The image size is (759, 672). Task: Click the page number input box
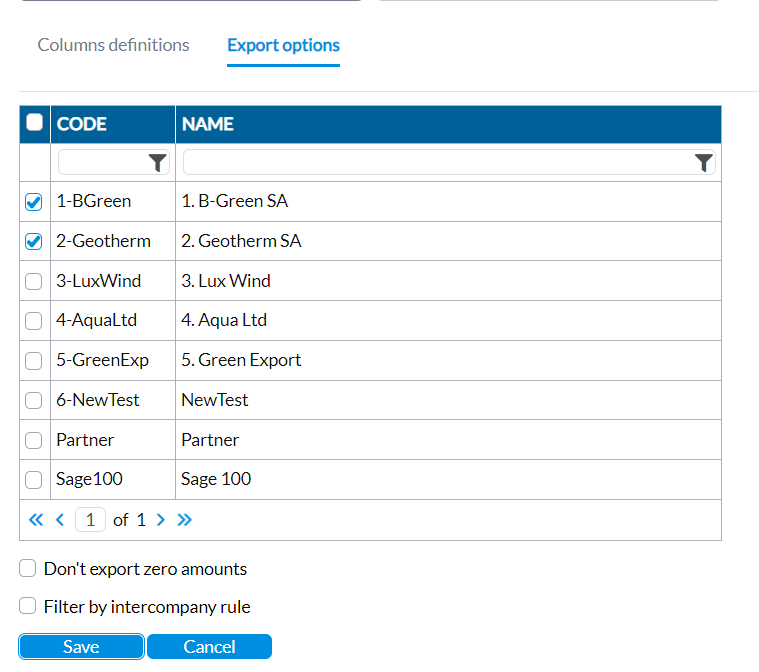click(91, 520)
